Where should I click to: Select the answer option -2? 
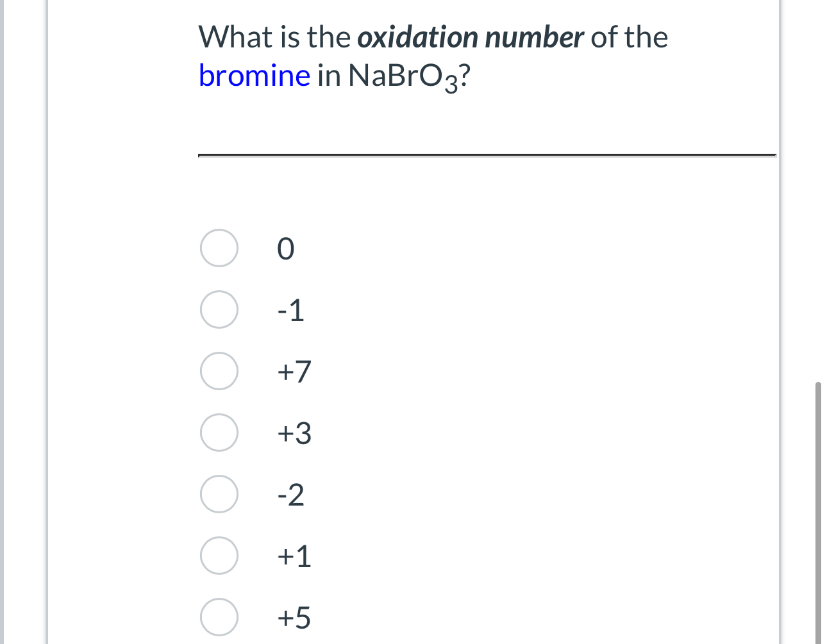[218, 494]
